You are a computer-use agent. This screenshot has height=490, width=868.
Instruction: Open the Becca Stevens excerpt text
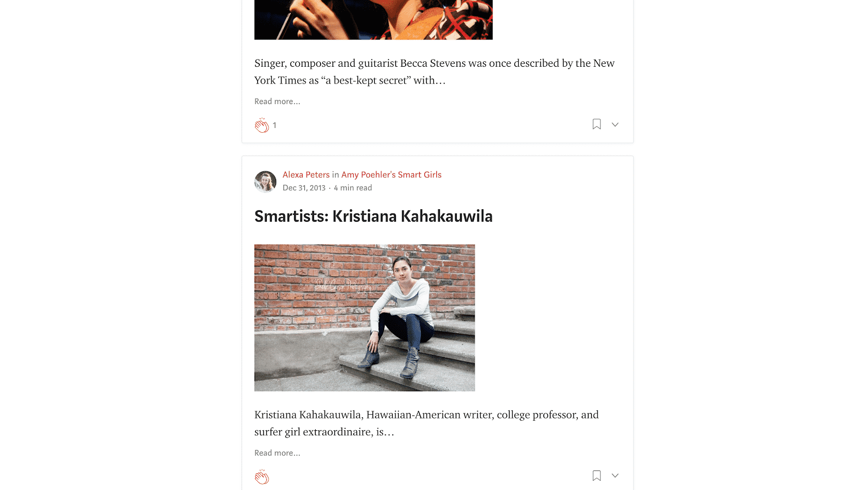coord(434,72)
